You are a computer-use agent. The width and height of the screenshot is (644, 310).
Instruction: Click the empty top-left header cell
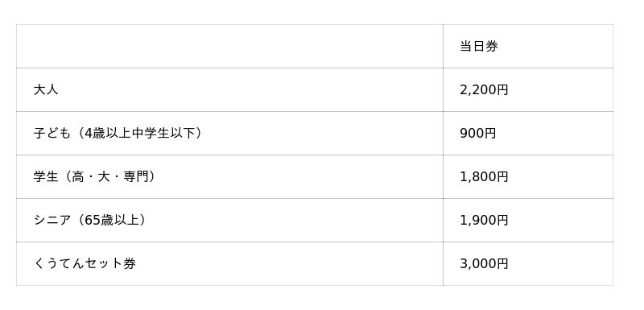[x=229, y=47]
